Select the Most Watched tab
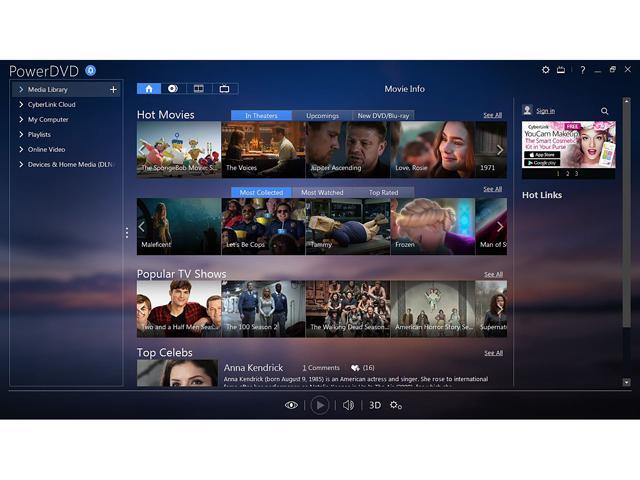The width and height of the screenshot is (640, 480). [x=322, y=192]
